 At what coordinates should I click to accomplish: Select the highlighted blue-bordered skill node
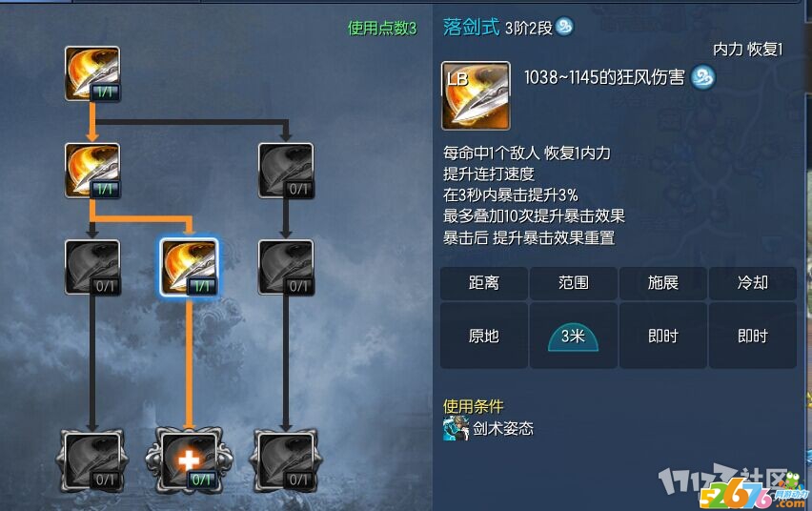pos(189,268)
